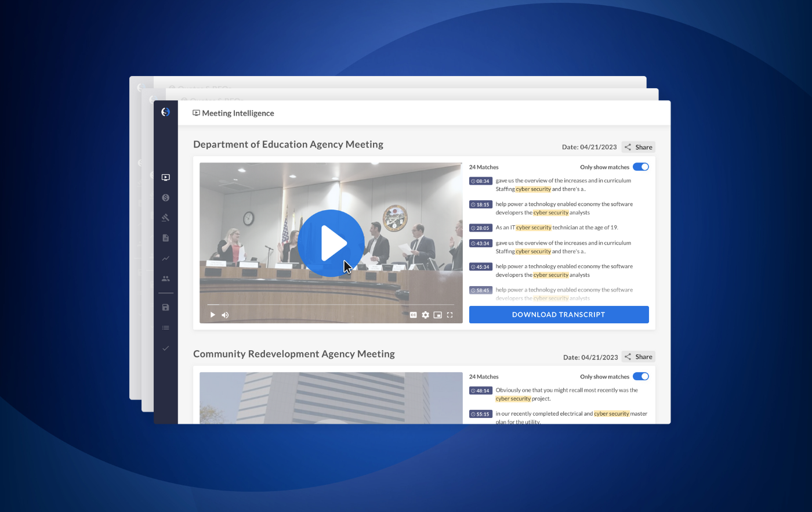Select the trend line chart sidebar icon

point(165,258)
